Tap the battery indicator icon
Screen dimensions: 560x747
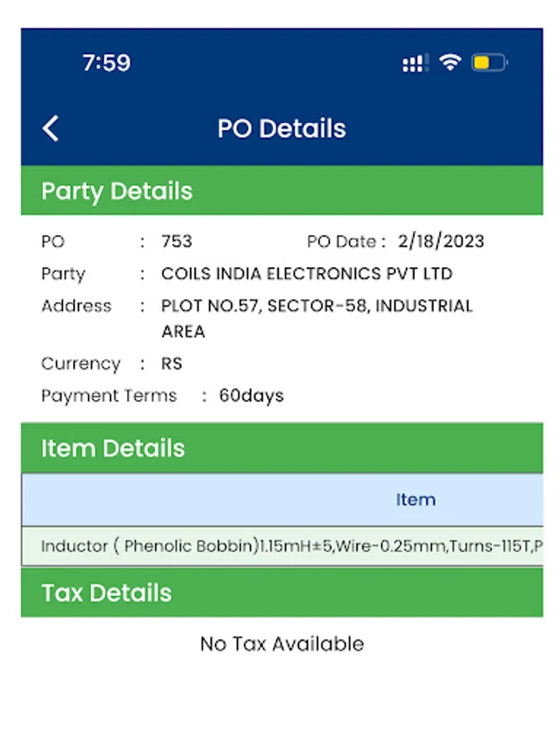coord(489,63)
